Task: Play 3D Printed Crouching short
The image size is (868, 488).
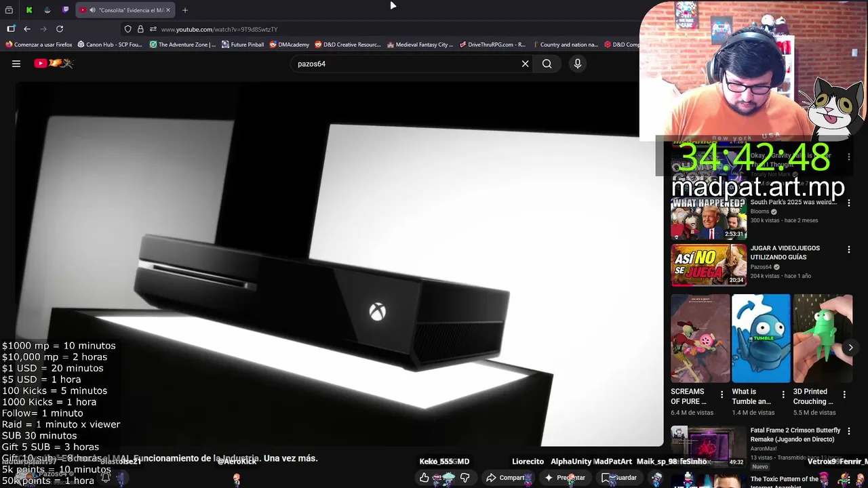Action: point(823,338)
